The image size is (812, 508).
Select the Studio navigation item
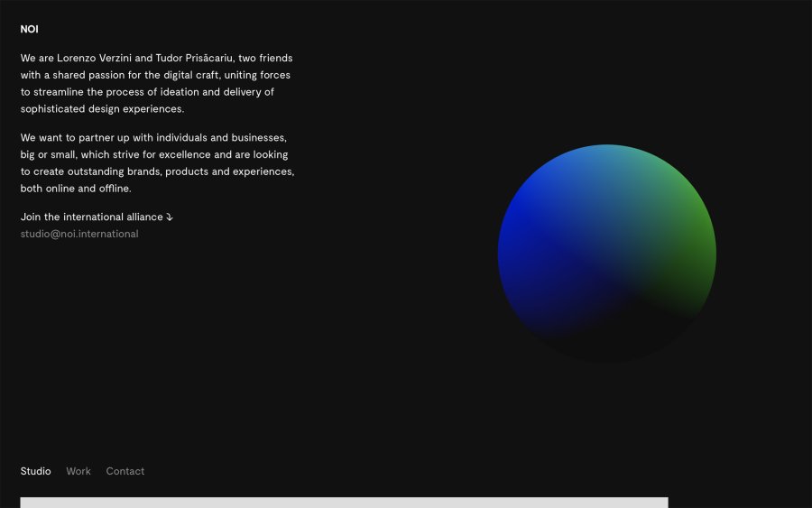pyautogui.click(x=35, y=471)
